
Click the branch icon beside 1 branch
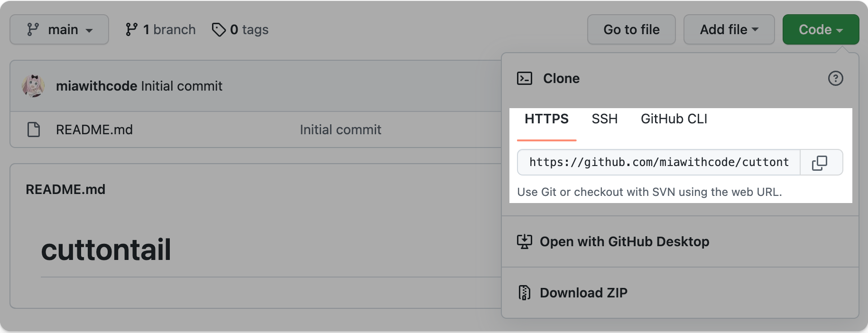click(131, 30)
